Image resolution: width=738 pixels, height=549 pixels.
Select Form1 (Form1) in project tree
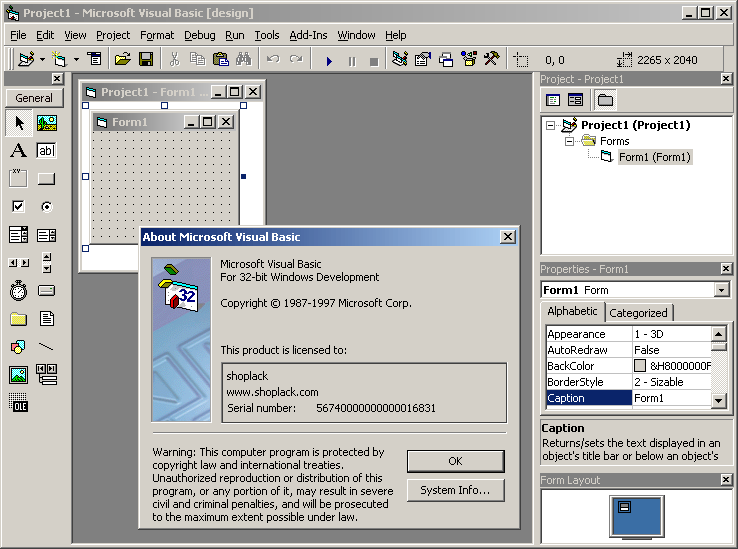pyautogui.click(x=654, y=157)
